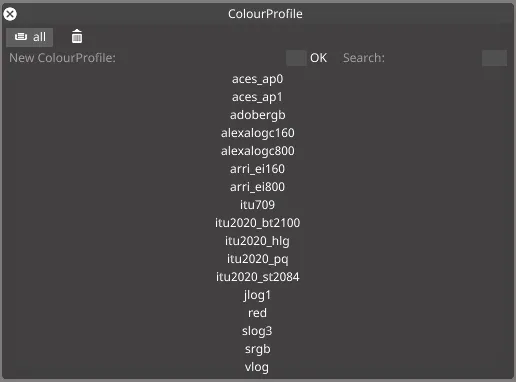The image size is (516, 382).
Task: Pick the arri_ei800 profile
Action: point(258,187)
